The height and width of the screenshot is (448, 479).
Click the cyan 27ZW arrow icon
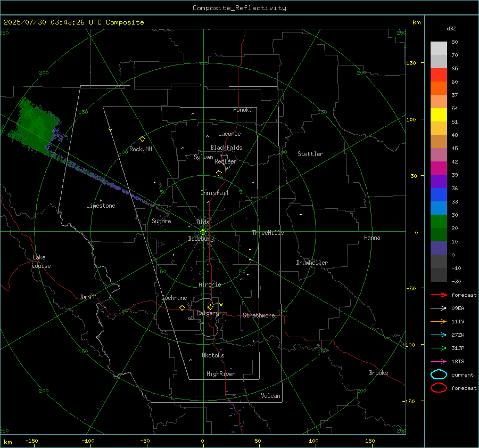click(439, 335)
